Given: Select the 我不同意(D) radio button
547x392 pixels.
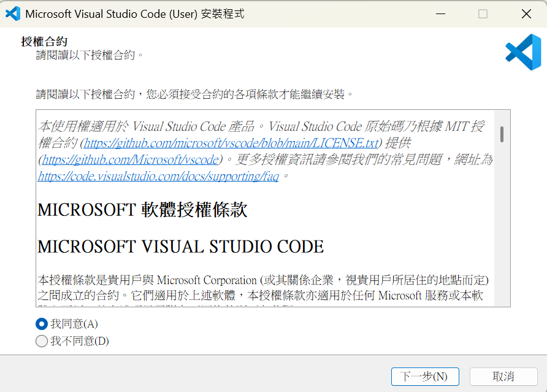Looking at the screenshot, I should click(42, 341).
